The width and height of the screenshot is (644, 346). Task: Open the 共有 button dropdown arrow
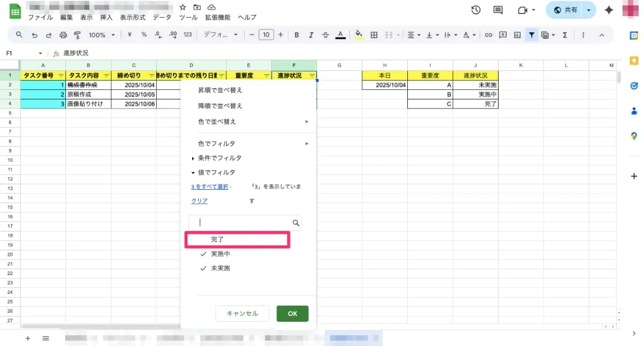click(588, 10)
